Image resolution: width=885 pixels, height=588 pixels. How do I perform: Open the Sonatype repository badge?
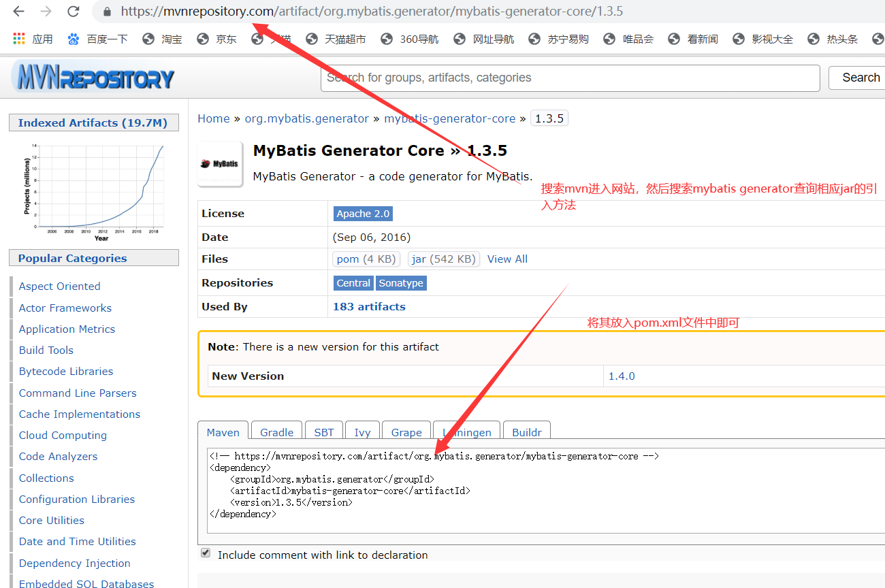point(401,283)
